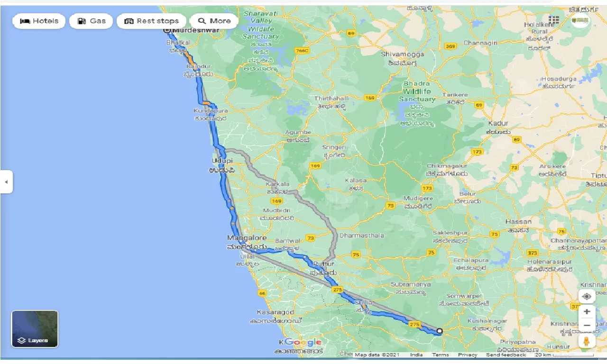Open the Google account avatar menu

tap(580, 20)
